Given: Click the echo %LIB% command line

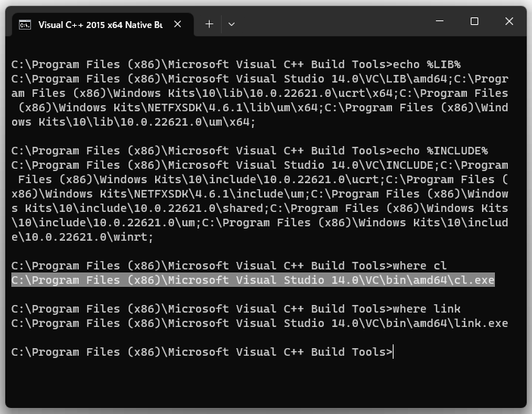Looking at the screenshot, I should [x=236, y=64].
